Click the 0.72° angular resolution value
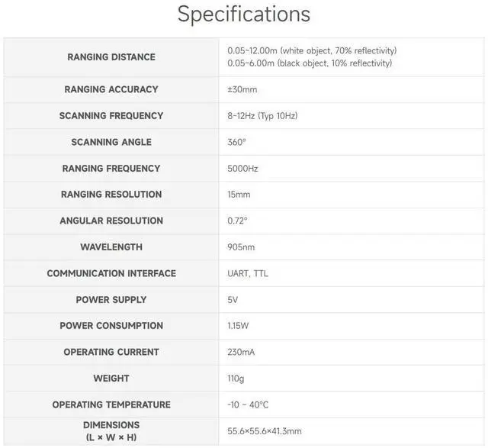 point(237,221)
